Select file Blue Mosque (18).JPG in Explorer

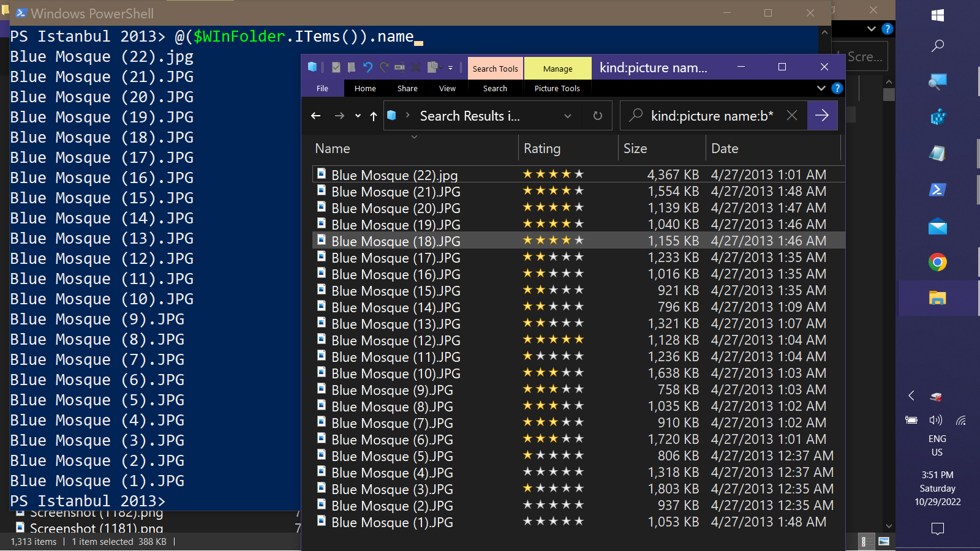[x=396, y=241]
